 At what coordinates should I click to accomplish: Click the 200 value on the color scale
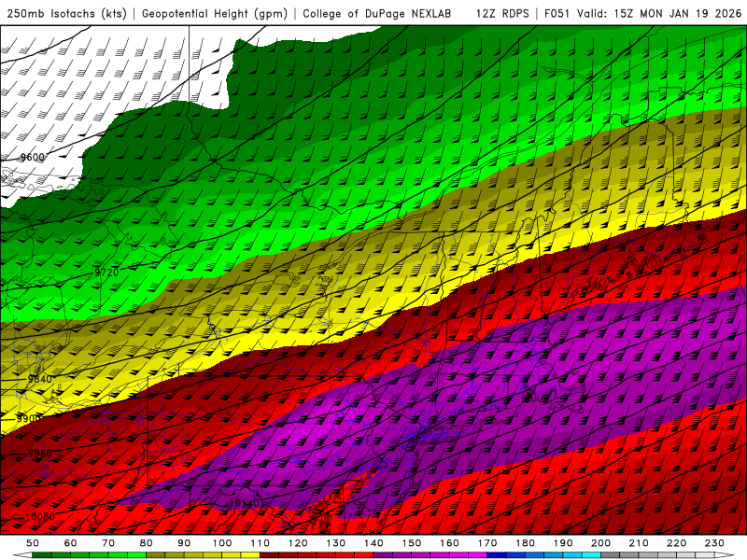(600, 543)
